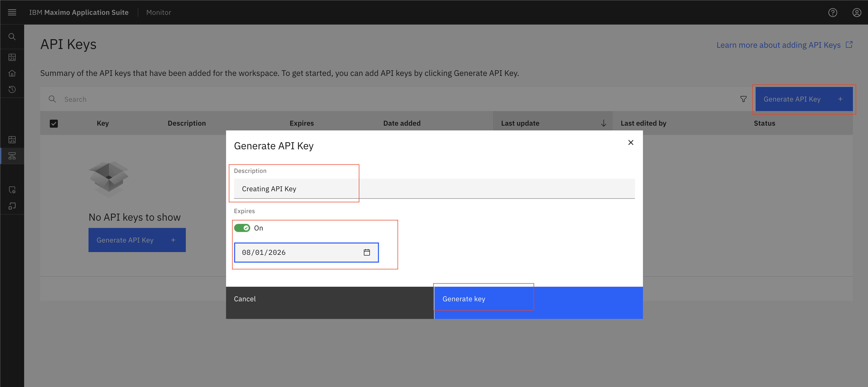Click the Status column header

tap(764, 123)
